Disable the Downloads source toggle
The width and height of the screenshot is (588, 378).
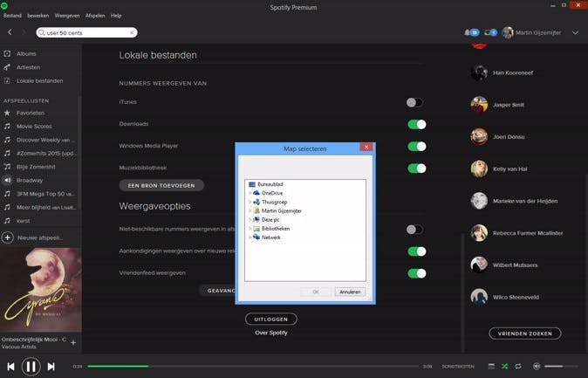tap(417, 124)
